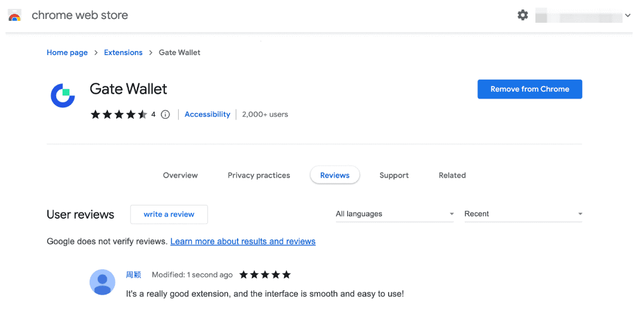Image resolution: width=644 pixels, height=311 pixels.
Task: Open the settings gear icon
Action: [523, 15]
